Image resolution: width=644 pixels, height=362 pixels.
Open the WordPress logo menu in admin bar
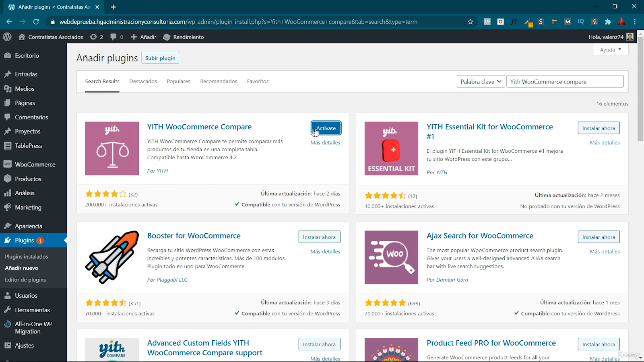(x=7, y=37)
